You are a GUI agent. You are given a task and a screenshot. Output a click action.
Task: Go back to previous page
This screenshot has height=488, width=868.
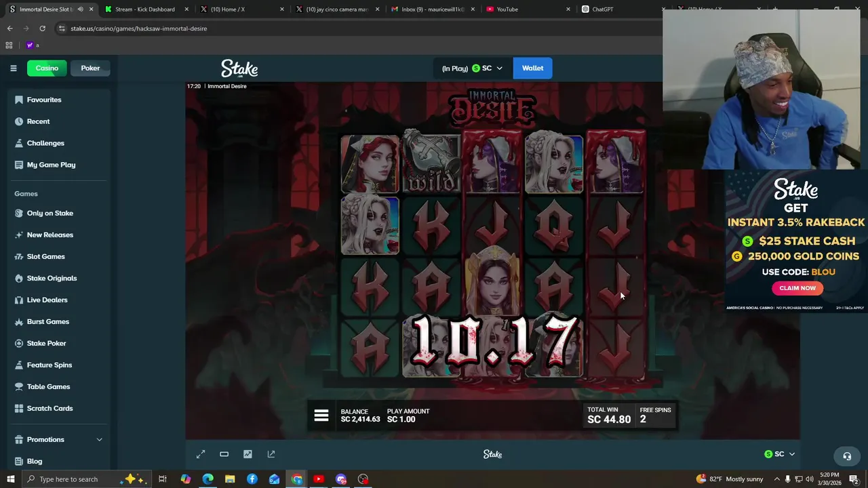tap(9, 28)
